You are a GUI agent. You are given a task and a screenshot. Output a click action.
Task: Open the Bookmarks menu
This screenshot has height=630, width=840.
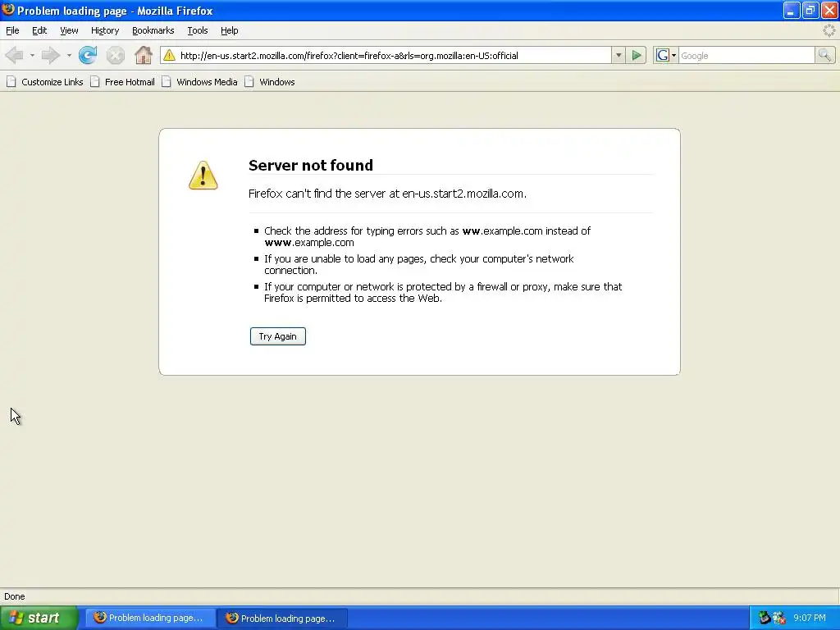pyautogui.click(x=153, y=30)
